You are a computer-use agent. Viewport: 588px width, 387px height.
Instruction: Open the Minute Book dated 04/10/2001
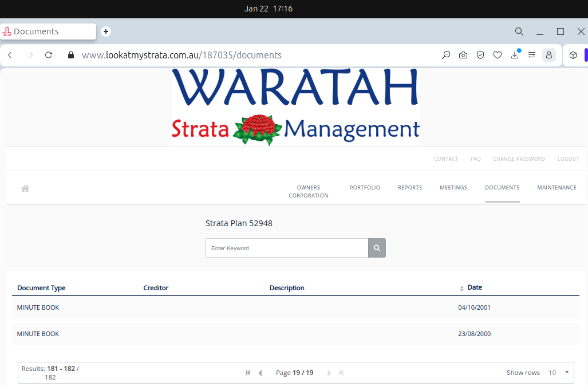(x=295, y=307)
